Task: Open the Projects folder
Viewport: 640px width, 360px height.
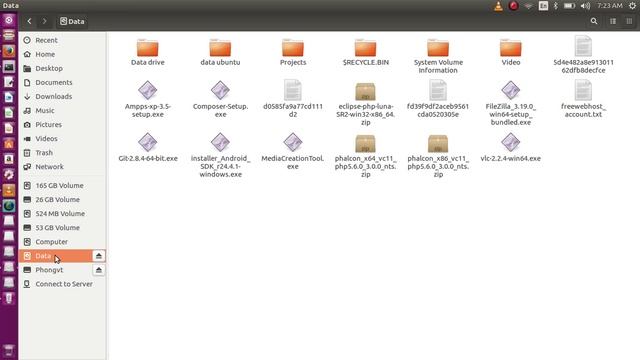Action: 293,52
